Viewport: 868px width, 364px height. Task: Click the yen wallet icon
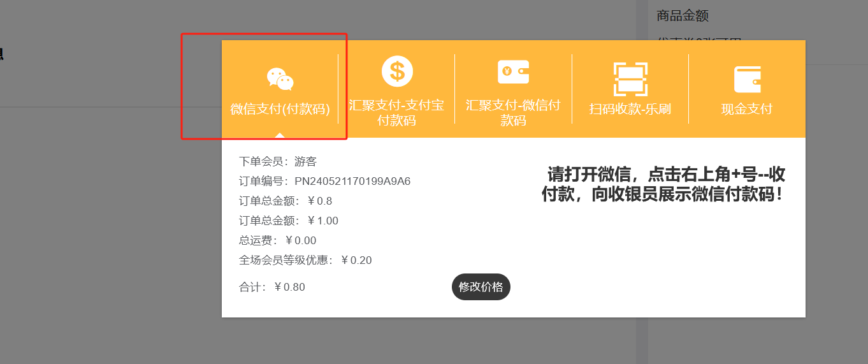click(x=513, y=71)
